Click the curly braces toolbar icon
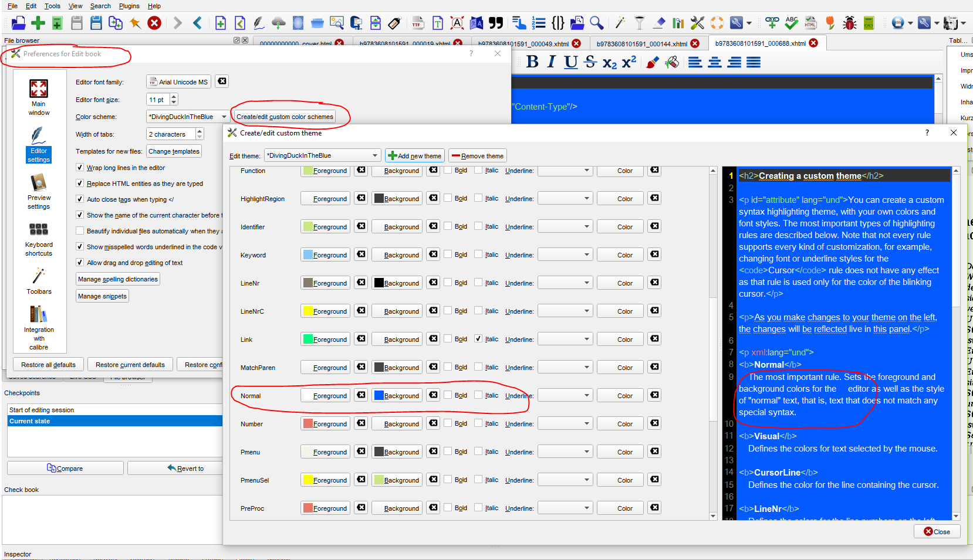Screen dimensions: 973x560 [558, 23]
